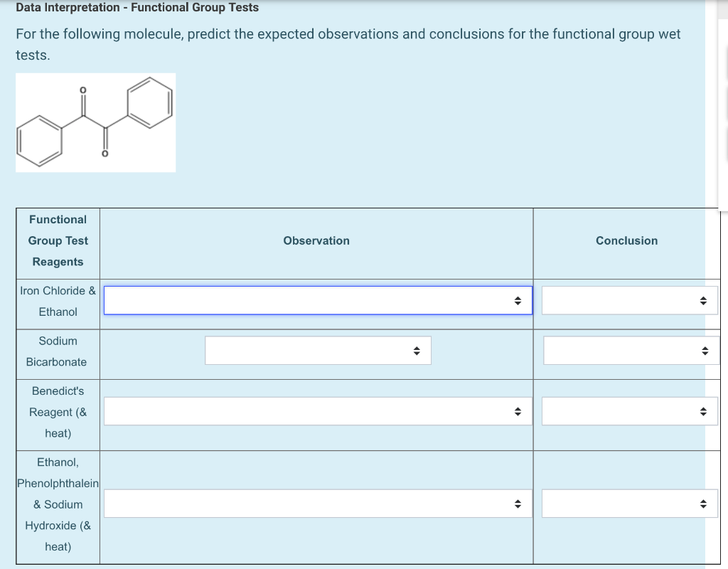Open the Iron Chloride & Ethanol Conclusion dropdown
The height and width of the screenshot is (569, 728).
tap(628, 299)
